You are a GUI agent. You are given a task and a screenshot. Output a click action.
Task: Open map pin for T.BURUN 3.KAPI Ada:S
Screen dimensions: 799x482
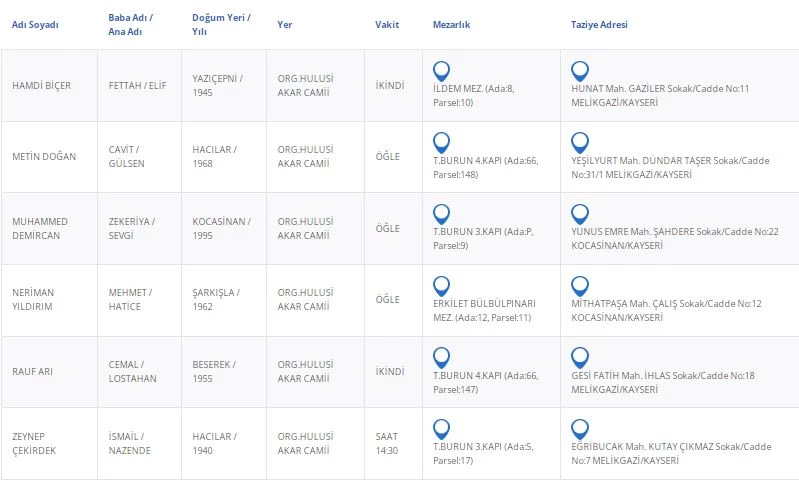pos(441,428)
